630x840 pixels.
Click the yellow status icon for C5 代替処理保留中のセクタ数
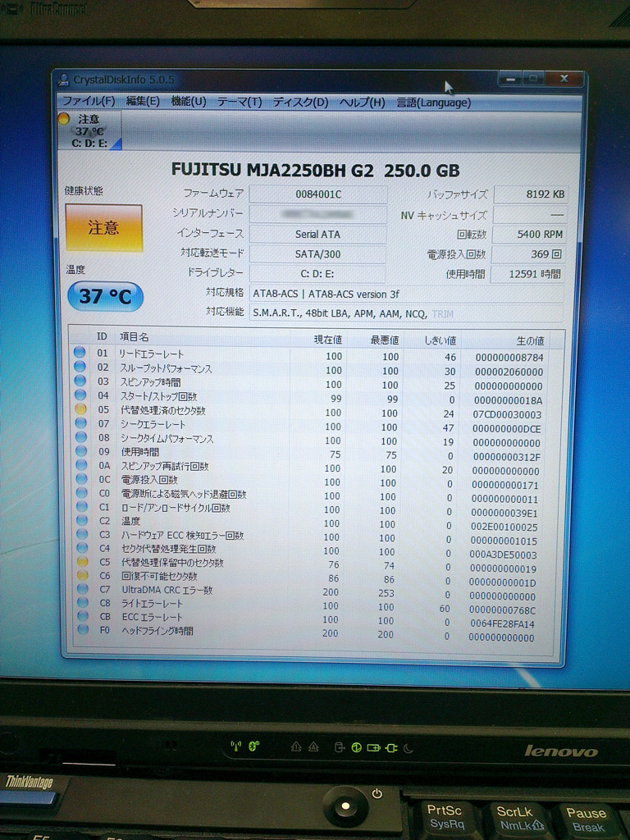pyautogui.click(x=83, y=561)
